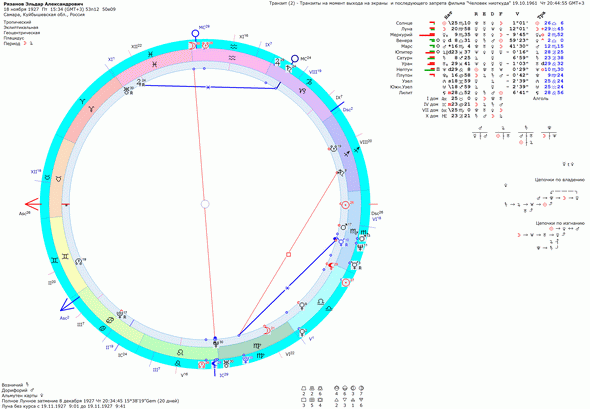Click the Scorpio glyph on the inner blue ring
Image resolution: width=590 pixels, height=409 pixels.
point(354,231)
